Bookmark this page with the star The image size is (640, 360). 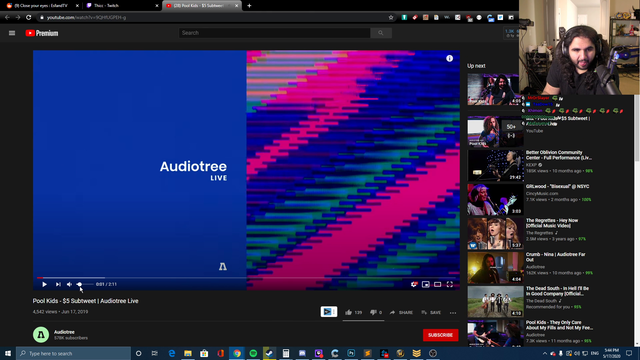tap(391, 18)
